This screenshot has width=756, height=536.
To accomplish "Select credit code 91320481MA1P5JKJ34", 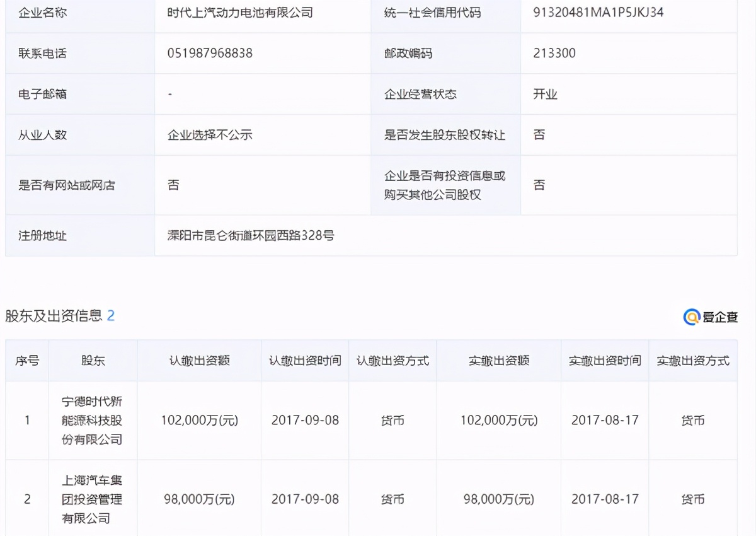I will 598,12.
